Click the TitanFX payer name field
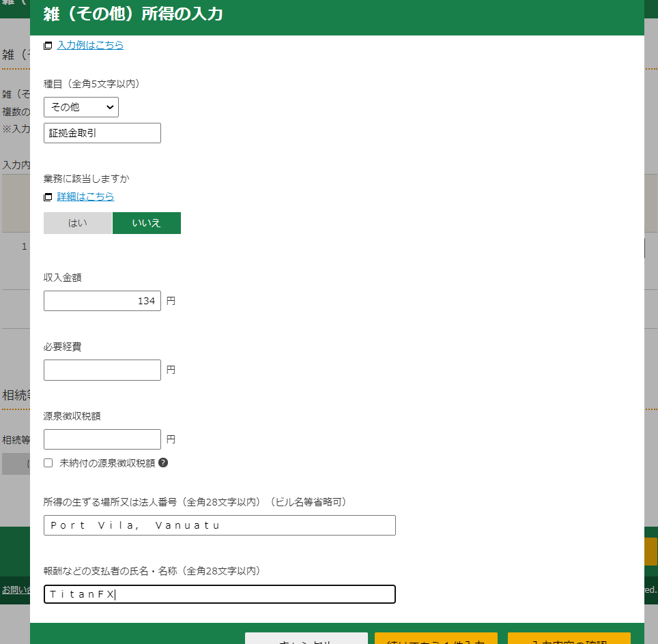658x644 pixels. 220,594
